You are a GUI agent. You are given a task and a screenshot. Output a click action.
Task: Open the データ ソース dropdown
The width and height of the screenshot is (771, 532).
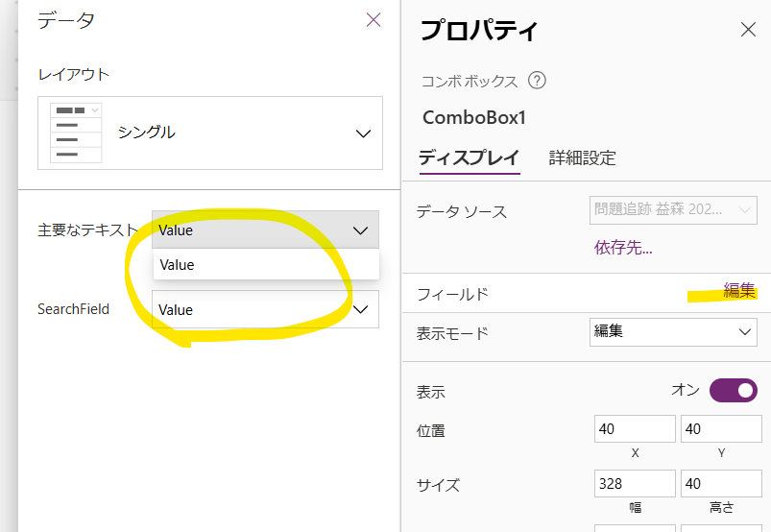point(672,208)
